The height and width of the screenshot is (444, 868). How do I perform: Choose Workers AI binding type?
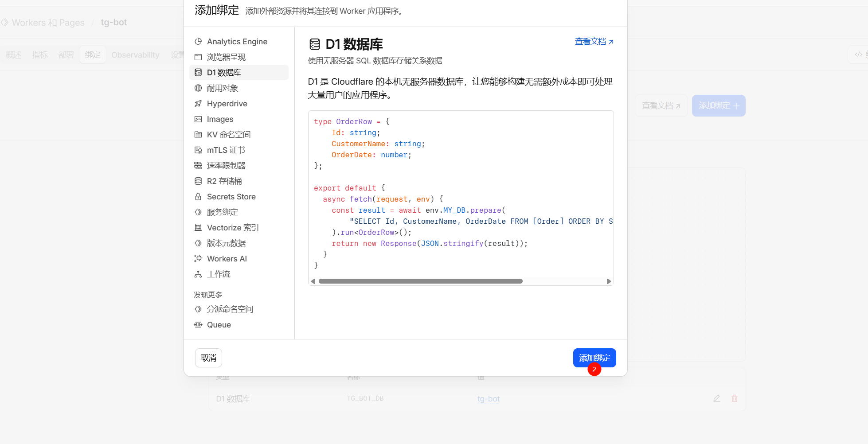coord(227,258)
